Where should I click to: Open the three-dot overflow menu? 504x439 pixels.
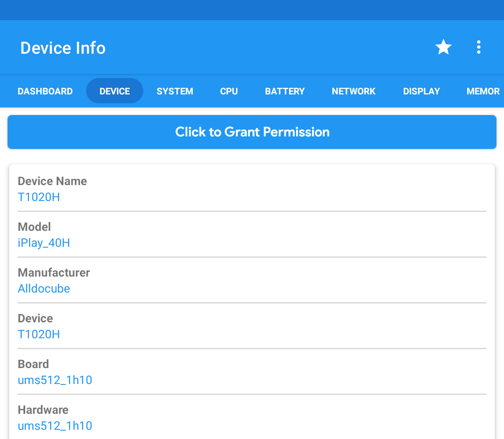click(x=478, y=47)
